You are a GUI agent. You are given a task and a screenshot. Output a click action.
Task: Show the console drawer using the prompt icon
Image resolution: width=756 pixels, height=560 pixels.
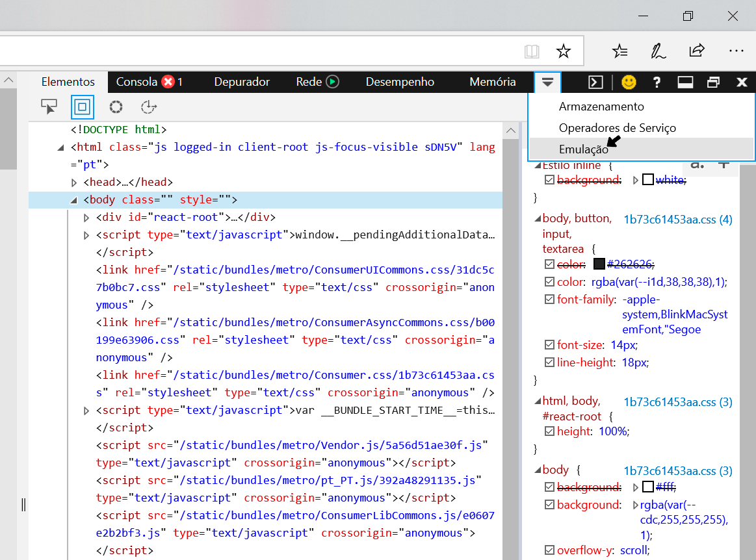[596, 83]
